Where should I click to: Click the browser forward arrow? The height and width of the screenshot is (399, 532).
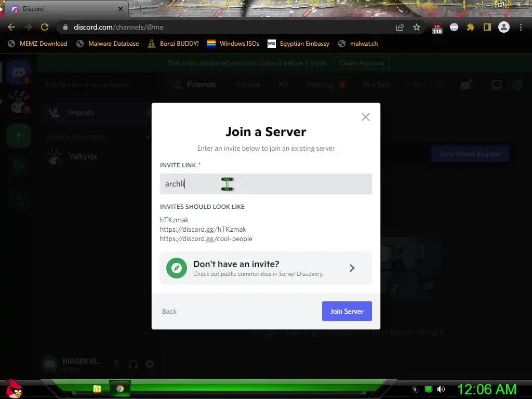coord(28,27)
